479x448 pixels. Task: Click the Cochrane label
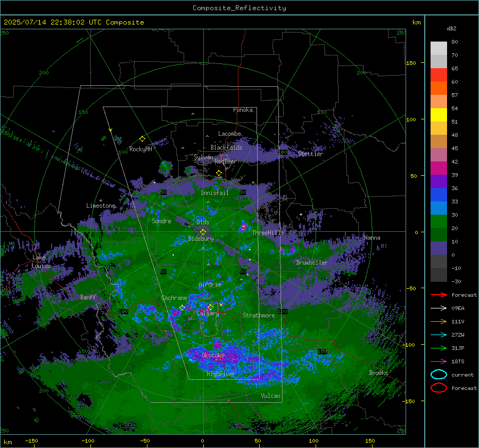click(x=174, y=298)
